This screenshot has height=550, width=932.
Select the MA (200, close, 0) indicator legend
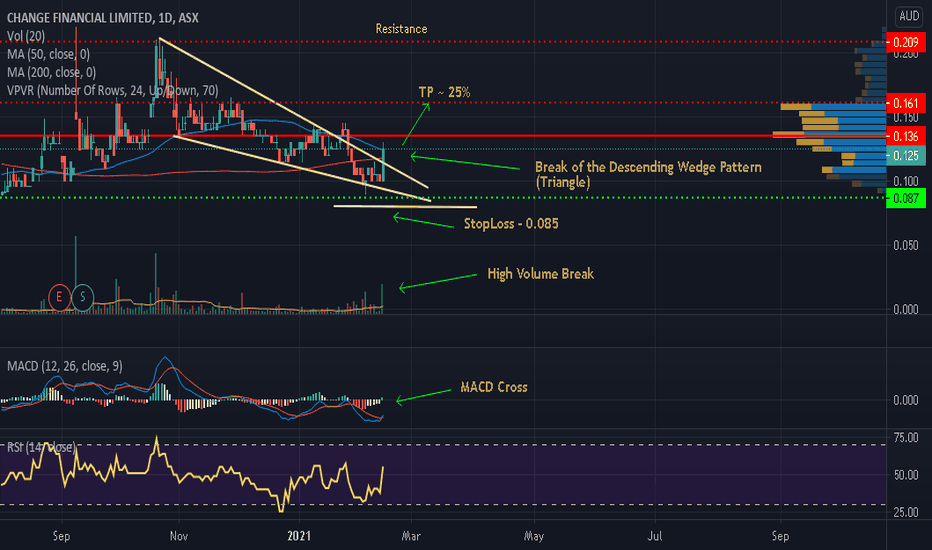click(x=51, y=73)
